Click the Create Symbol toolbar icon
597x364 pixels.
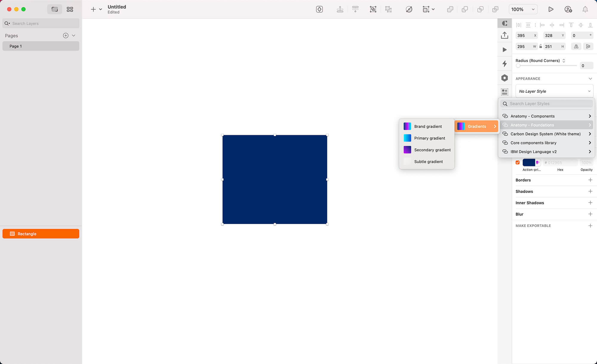tap(319, 9)
